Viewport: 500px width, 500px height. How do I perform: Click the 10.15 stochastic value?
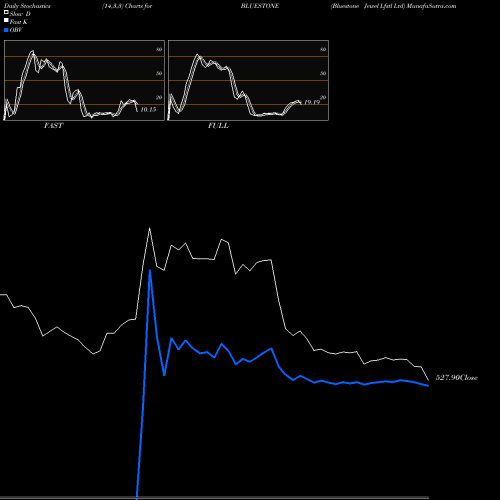148,109
